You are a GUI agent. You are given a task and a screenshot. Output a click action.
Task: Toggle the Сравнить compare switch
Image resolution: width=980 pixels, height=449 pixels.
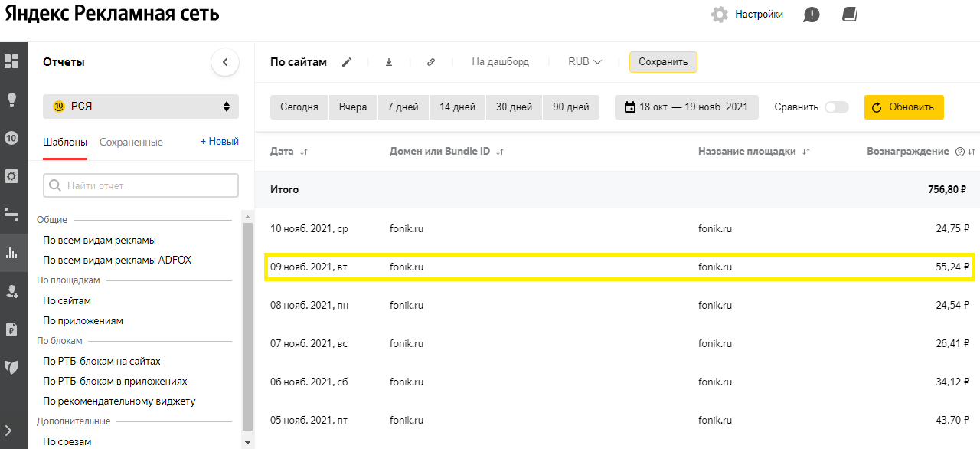(836, 107)
